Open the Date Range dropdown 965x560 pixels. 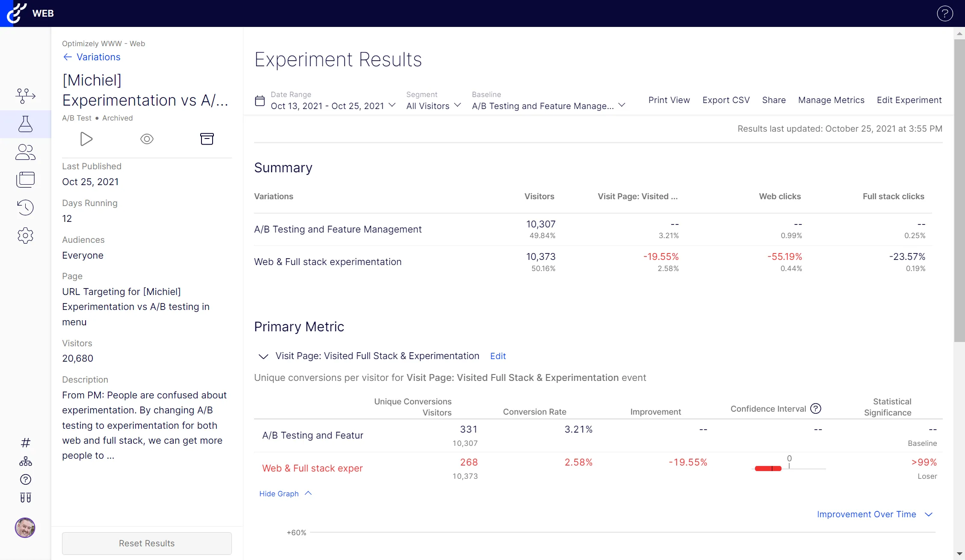coord(333,106)
